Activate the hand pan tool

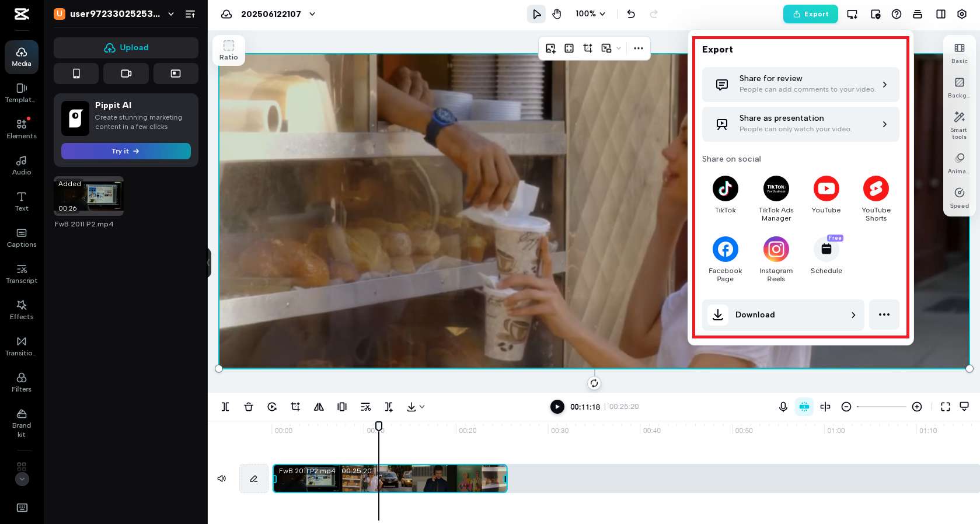click(x=557, y=14)
